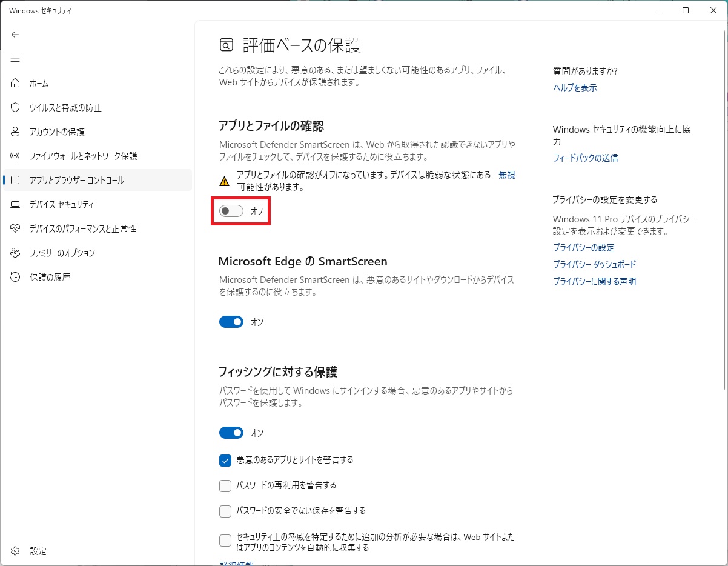Turn off Microsoft Edge の SmartScreen toggle
The image size is (728, 566).
click(231, 322)
